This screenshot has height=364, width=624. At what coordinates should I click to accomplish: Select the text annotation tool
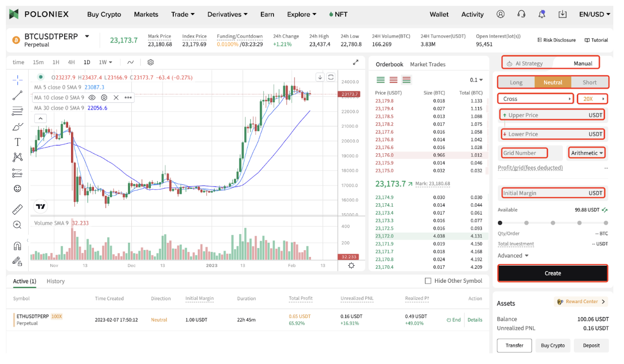click(x=18, y=142)
